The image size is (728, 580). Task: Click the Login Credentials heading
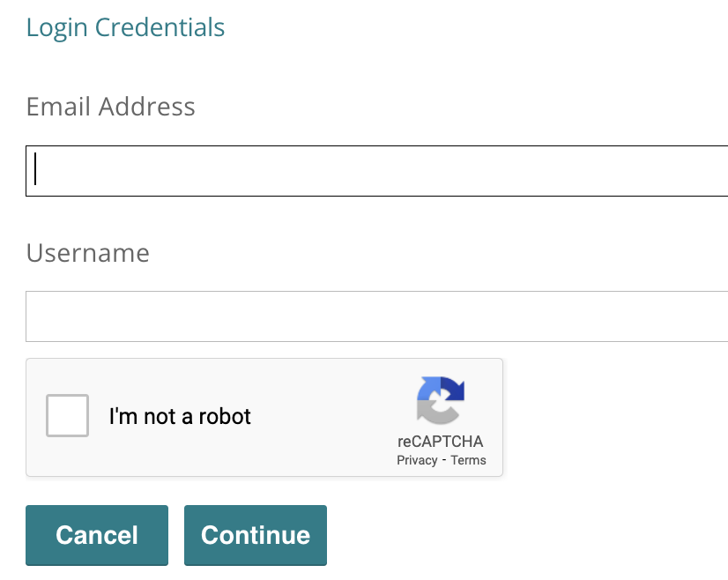(x=125, y=27)
